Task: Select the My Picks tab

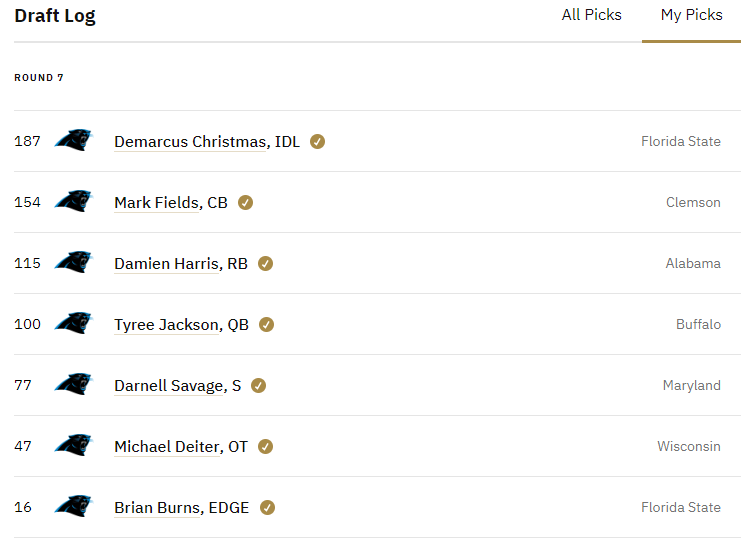Action: [691, 15]
